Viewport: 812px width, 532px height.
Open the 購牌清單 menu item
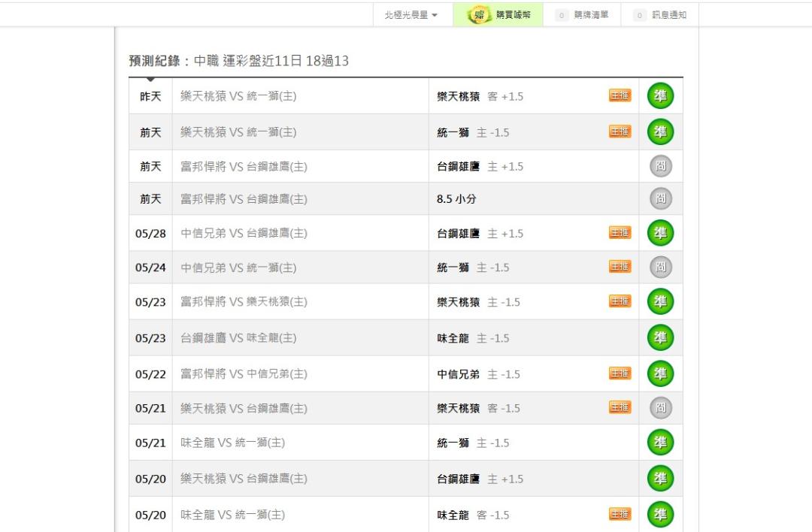582,15
